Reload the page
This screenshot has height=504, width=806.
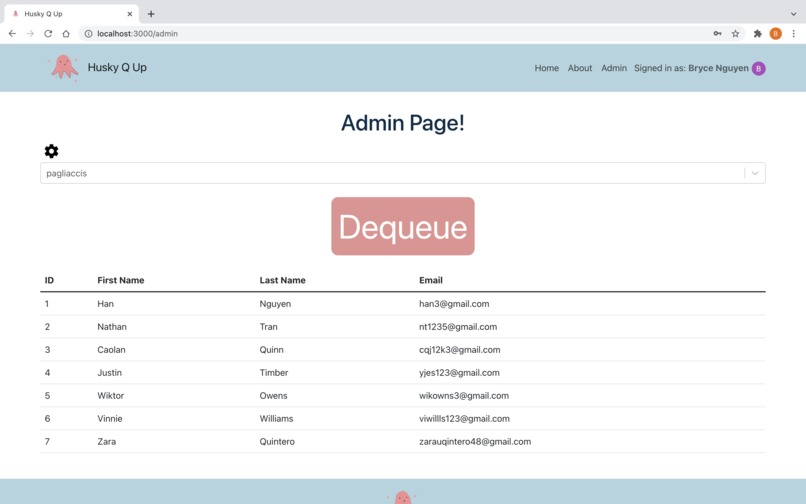pos(48,33)
